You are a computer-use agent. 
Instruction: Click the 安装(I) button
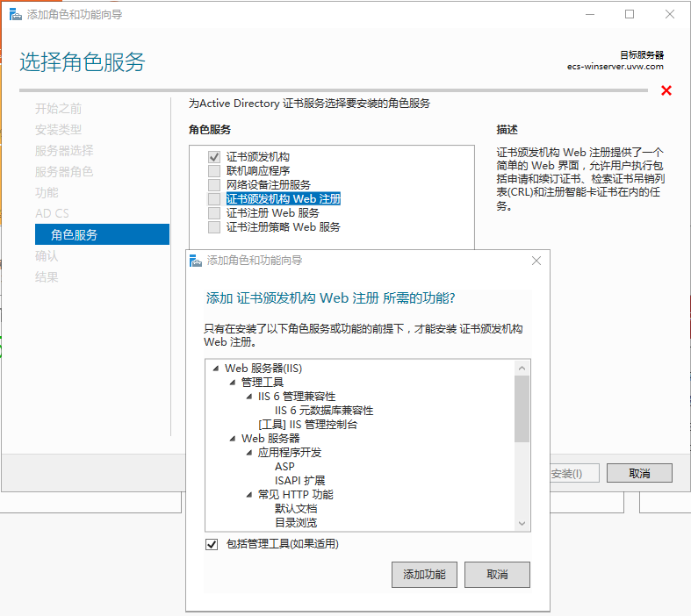574,473
